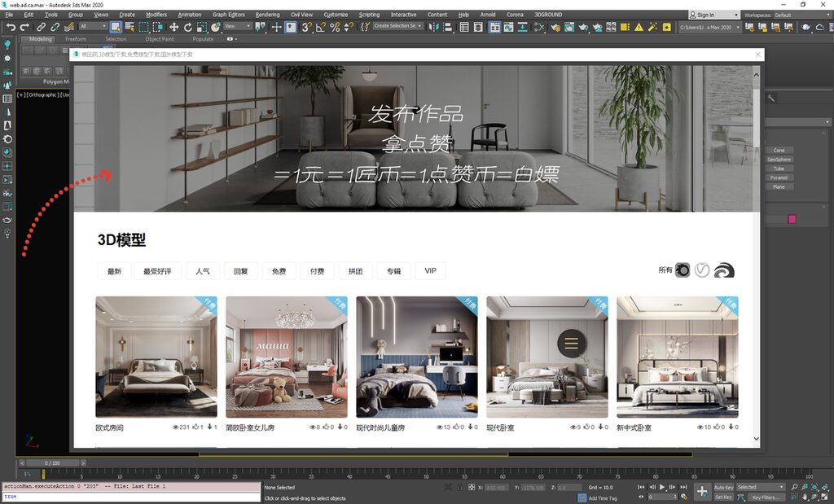This screenshot has width=834, height=504.
Task: Open the selection filter All dropdown
Action: click(93, 26)
